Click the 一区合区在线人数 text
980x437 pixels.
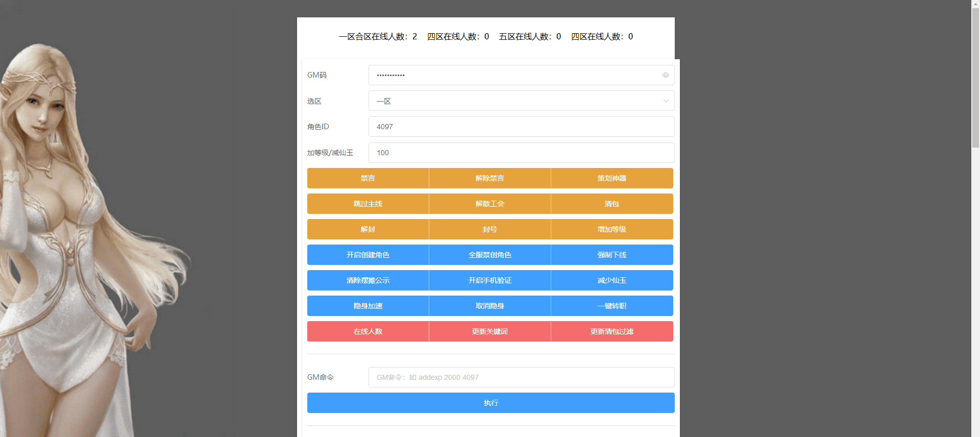click(x=378, y=37)
